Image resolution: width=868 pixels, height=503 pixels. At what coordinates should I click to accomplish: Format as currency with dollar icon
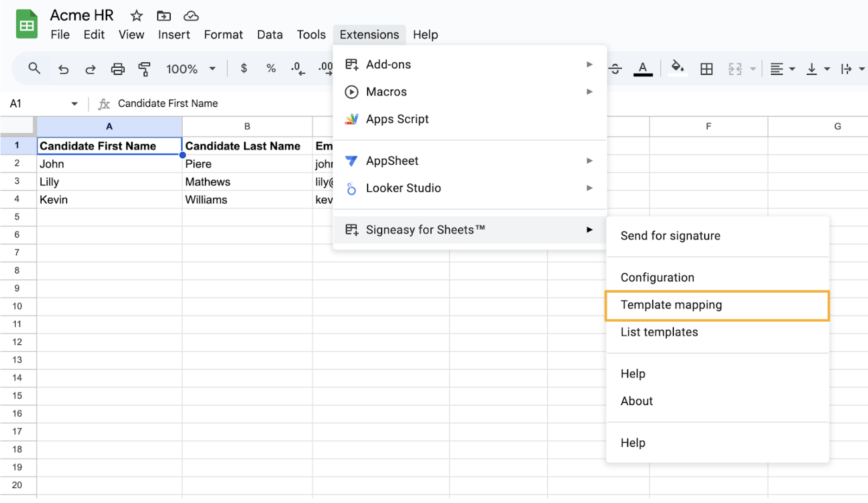point(244,69)
